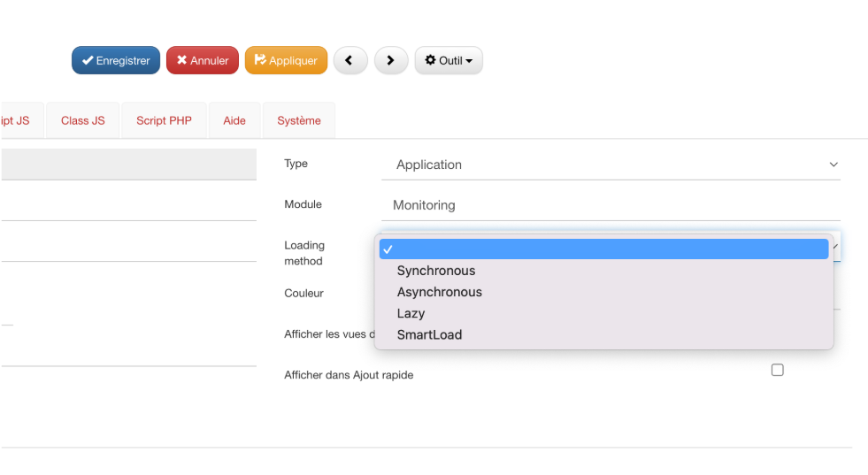Open the Outil gear menu
The width and height of the screenshot is (868, 475).
[448, 60]
